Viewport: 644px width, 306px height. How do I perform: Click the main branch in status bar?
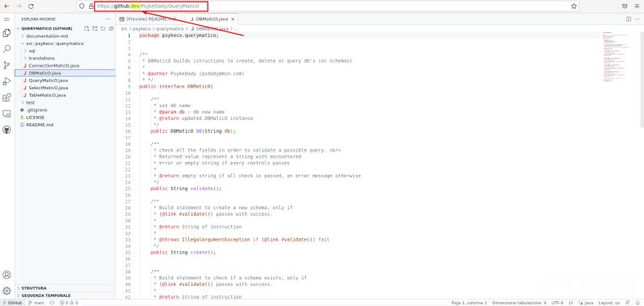click(36, 303)
